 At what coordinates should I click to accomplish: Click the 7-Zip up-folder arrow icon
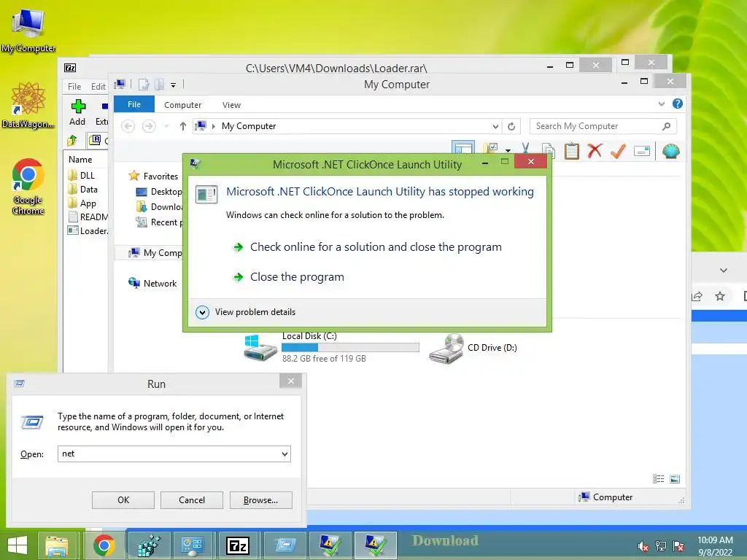click(x=72, y=140)
